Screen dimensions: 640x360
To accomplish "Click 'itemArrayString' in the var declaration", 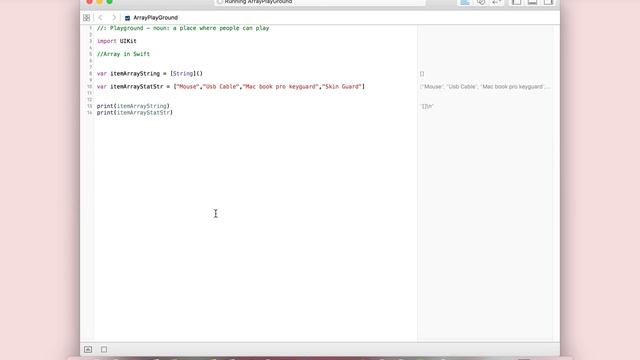I will point(135,73).
